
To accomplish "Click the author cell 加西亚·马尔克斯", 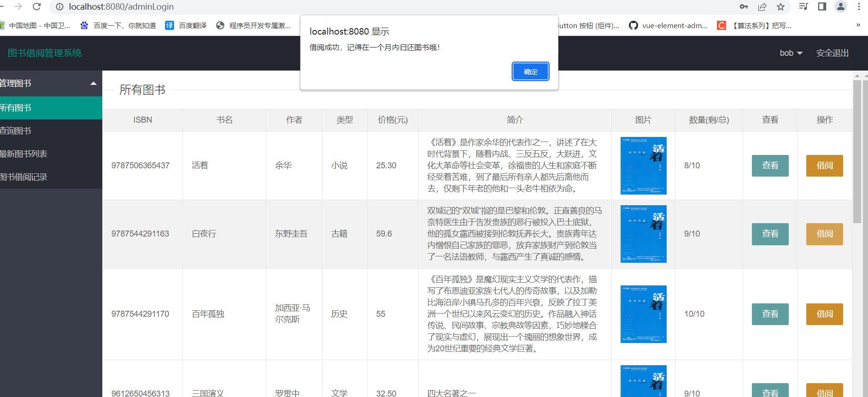I will click(x=293, y=314).
